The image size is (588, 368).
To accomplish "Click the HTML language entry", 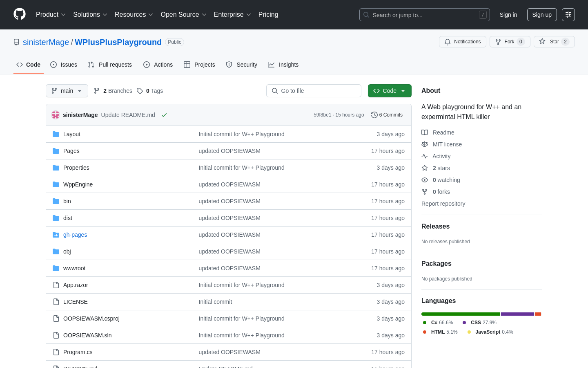I will coord(440,332).
